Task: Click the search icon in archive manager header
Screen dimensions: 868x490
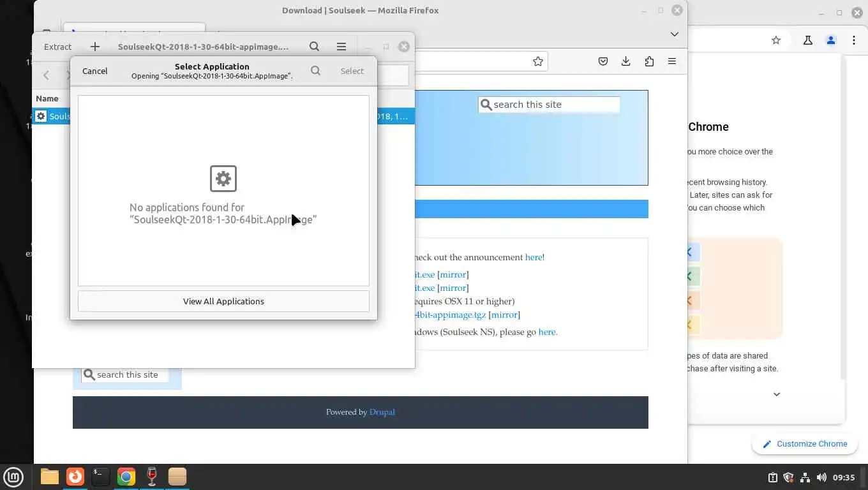Action: 314,47
